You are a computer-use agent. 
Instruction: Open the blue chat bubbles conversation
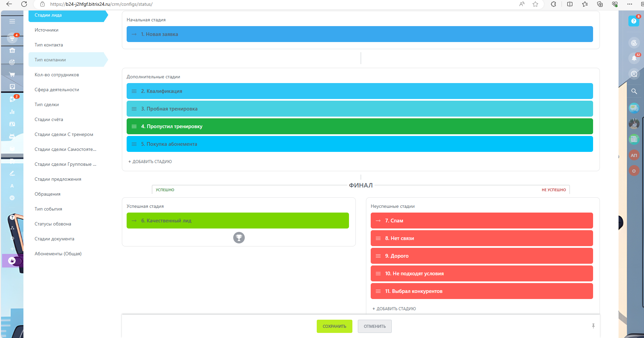[634, 108]
